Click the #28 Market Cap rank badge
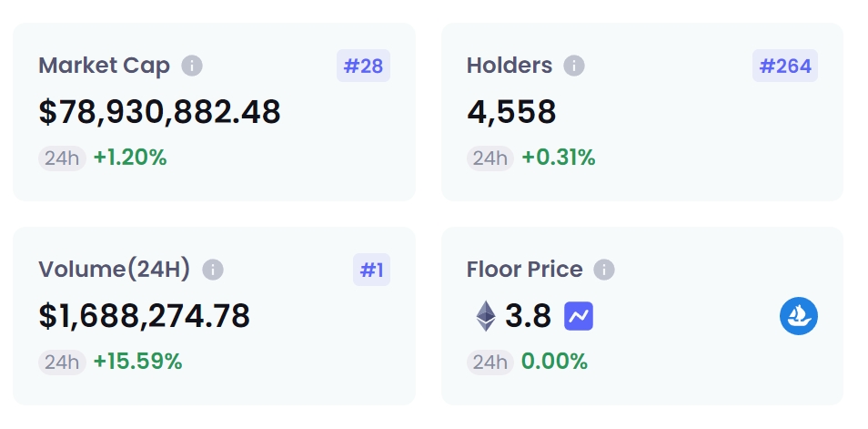This screenshot has height=429, width=868. pos(363,66)
